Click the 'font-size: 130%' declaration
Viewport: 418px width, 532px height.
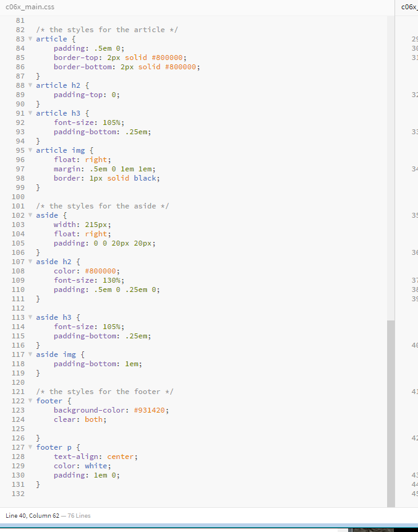click(x=89, y=280)
